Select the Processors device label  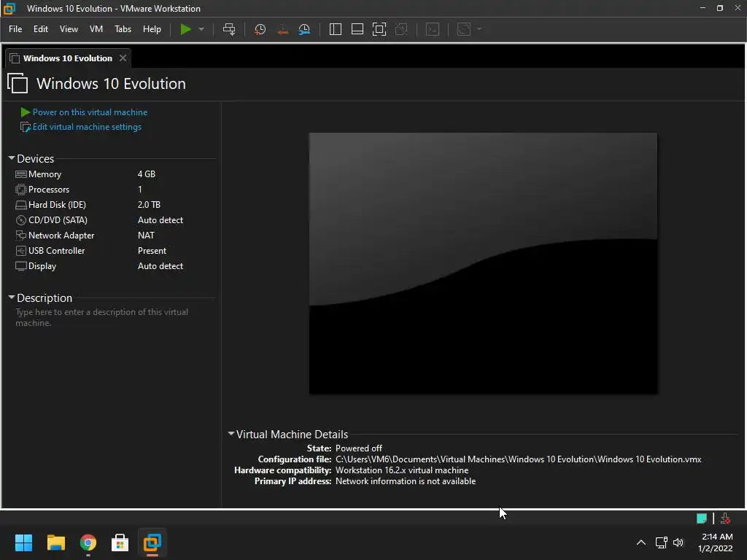click(x=49, y=190)
